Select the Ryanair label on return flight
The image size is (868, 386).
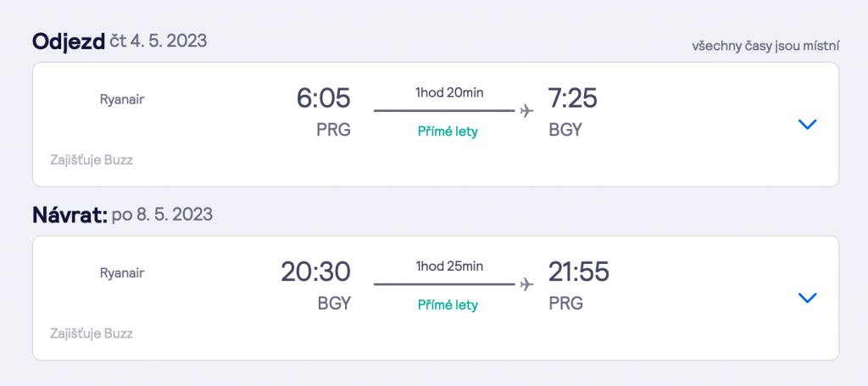point(122,273)
